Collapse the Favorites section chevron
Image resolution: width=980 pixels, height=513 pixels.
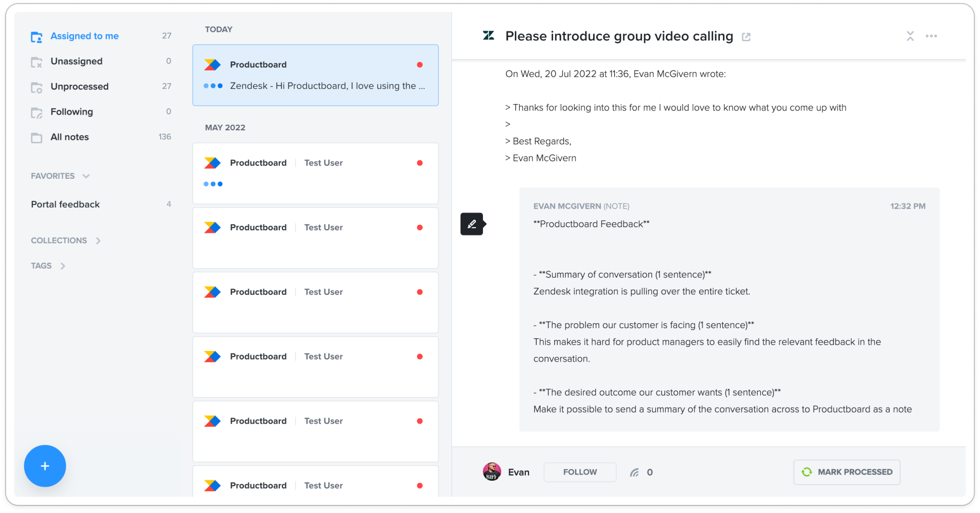[x=86, y=176]
